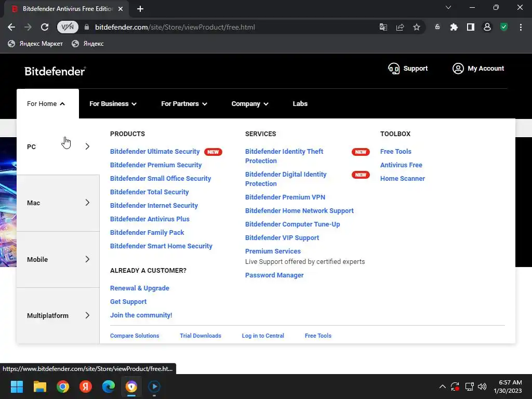Open Bitdefender Smart Home Security

161,246
